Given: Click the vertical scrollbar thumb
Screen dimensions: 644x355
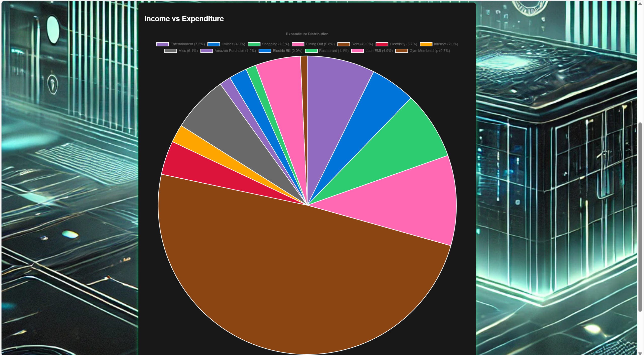Looking at the screenshot, I should (640, 217).
